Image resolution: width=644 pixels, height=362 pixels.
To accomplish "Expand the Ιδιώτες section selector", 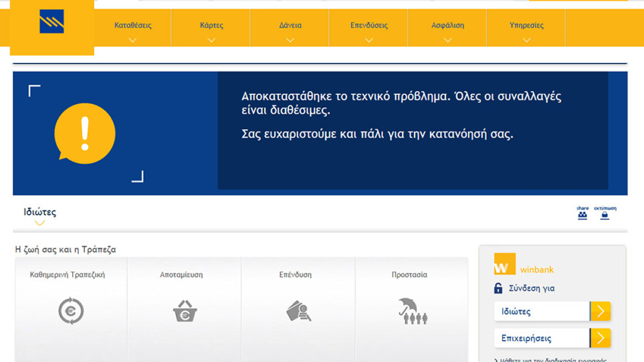I will (x=40, y=215).
